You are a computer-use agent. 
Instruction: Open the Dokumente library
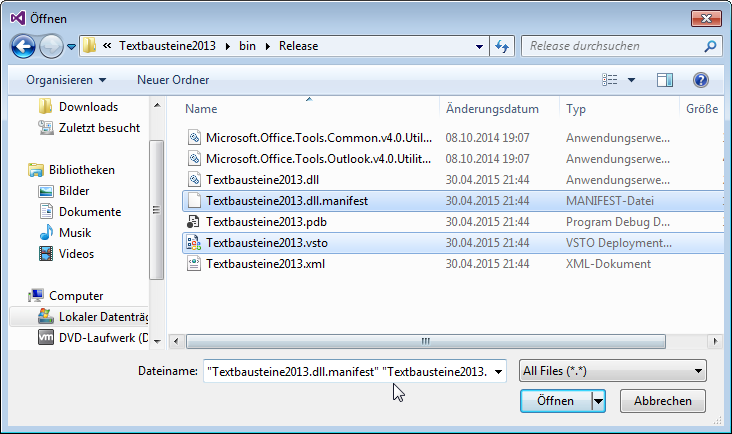[90, 212]
